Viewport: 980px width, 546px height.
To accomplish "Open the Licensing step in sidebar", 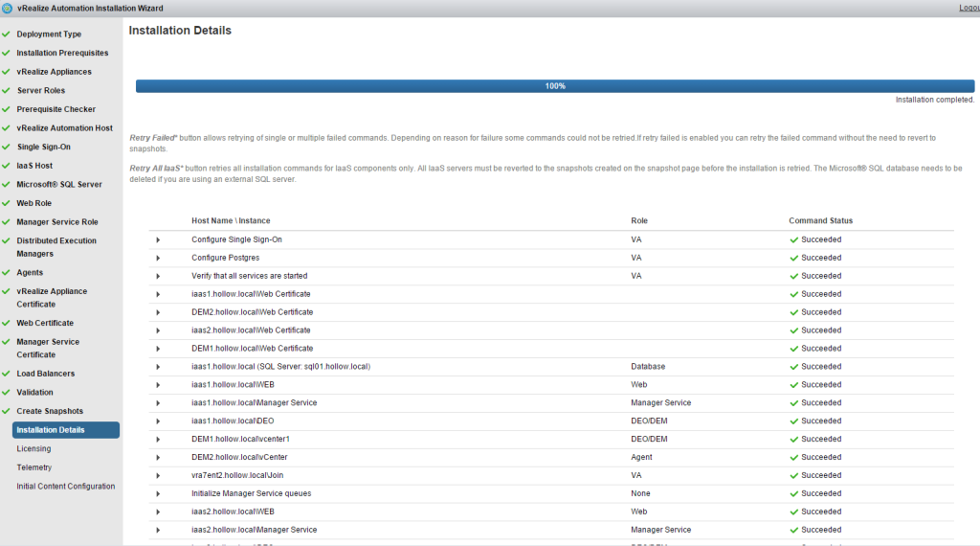I will [34, 448].
